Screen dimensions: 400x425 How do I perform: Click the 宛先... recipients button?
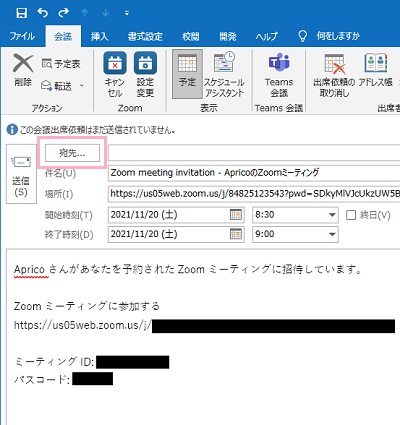click(72, 153)
